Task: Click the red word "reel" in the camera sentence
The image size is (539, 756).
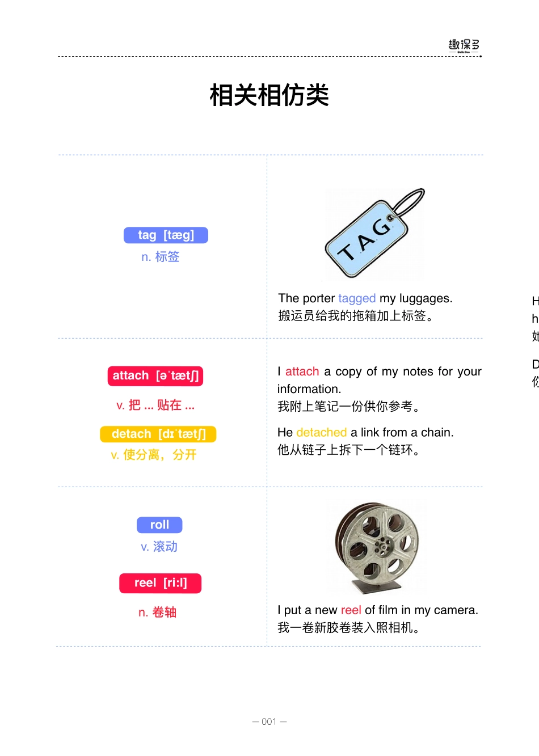Action: pos(351,610)
